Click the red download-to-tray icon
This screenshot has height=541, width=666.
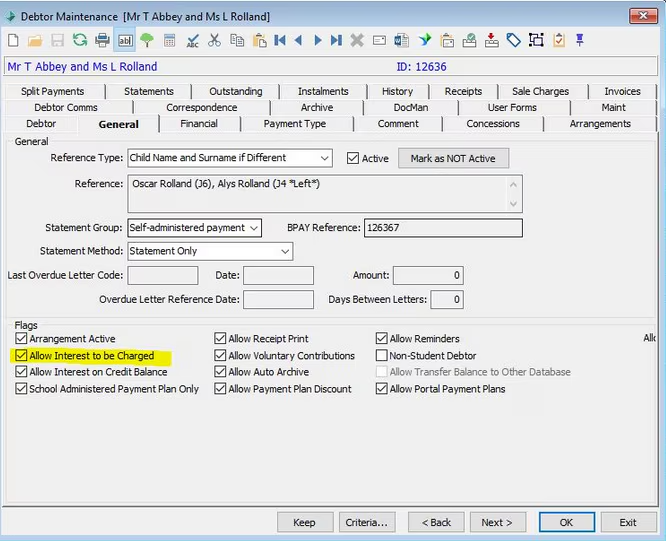[x=491, y=40]
